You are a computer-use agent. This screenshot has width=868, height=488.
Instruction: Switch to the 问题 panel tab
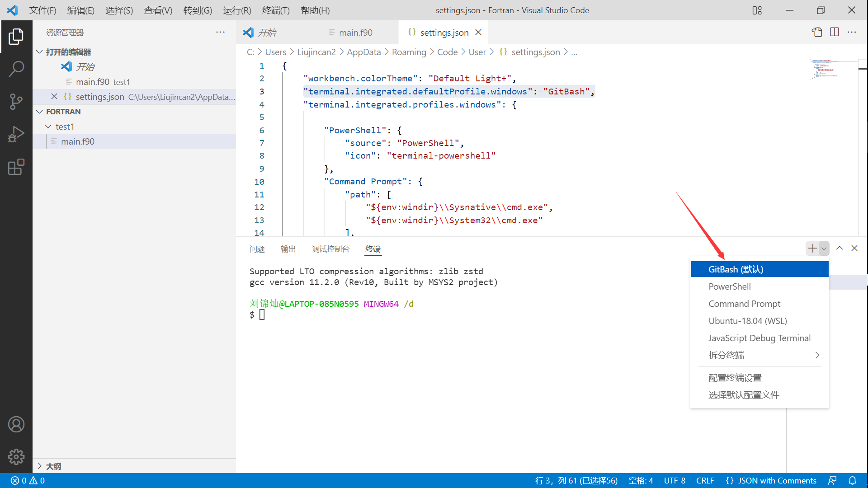257,249
